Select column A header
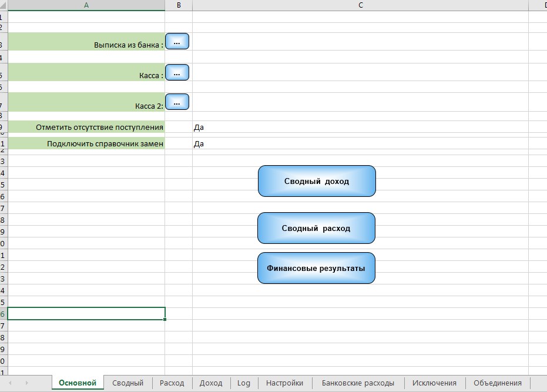Viewport: 547px width, 392px height. [x=86, y=5]
